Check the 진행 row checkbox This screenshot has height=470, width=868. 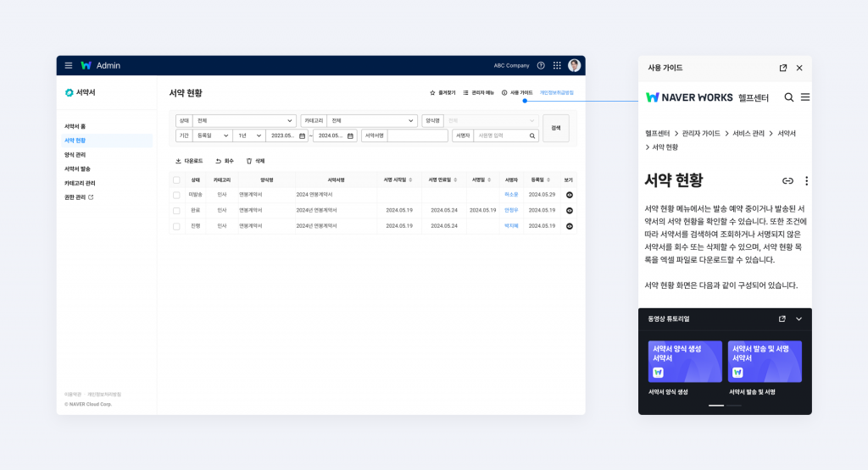tap(176, 226)
